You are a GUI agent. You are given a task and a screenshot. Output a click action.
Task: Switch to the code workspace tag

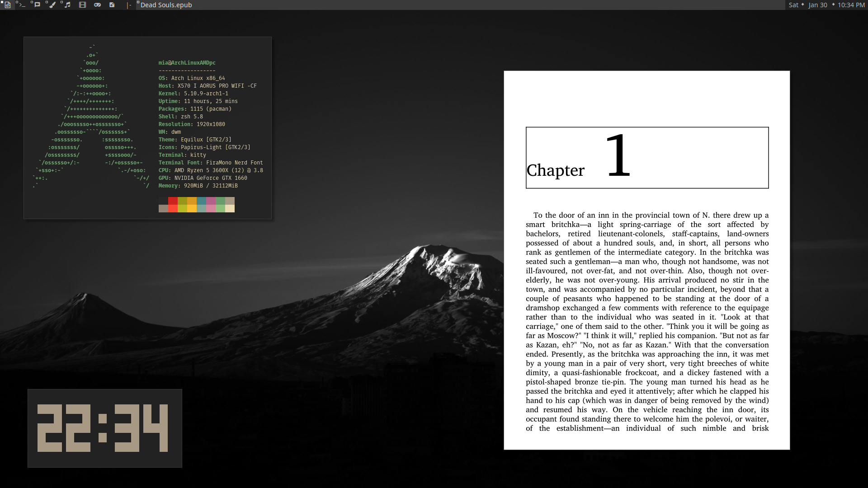[x=7, y=5]
